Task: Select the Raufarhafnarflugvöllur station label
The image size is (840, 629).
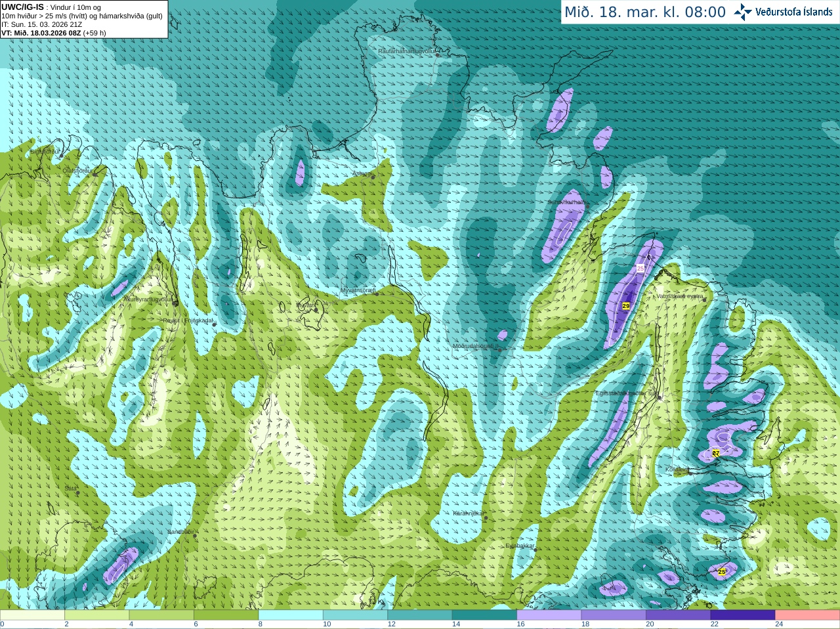Action: tap(407, 51)
